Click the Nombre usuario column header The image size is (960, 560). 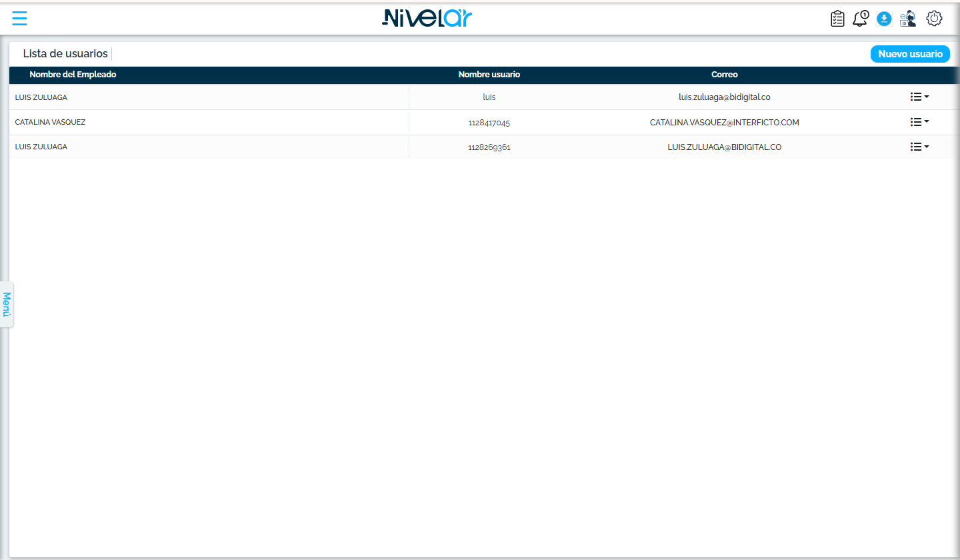tap(489, 75)
